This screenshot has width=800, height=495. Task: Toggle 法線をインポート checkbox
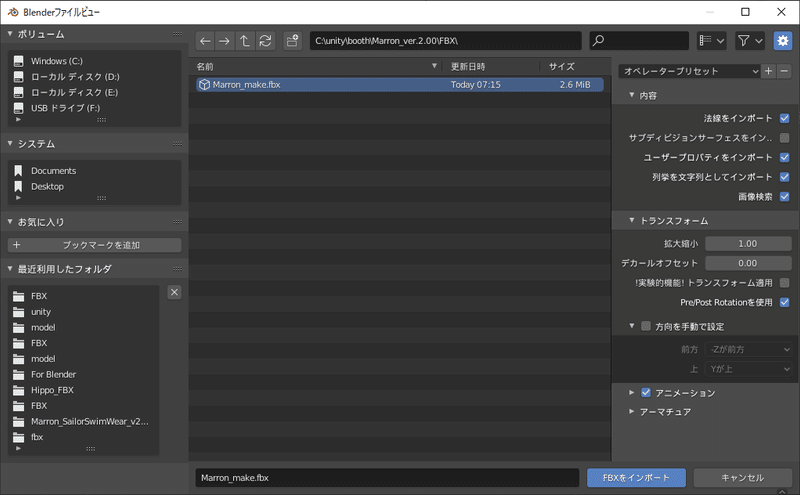[x=785, y=118]
